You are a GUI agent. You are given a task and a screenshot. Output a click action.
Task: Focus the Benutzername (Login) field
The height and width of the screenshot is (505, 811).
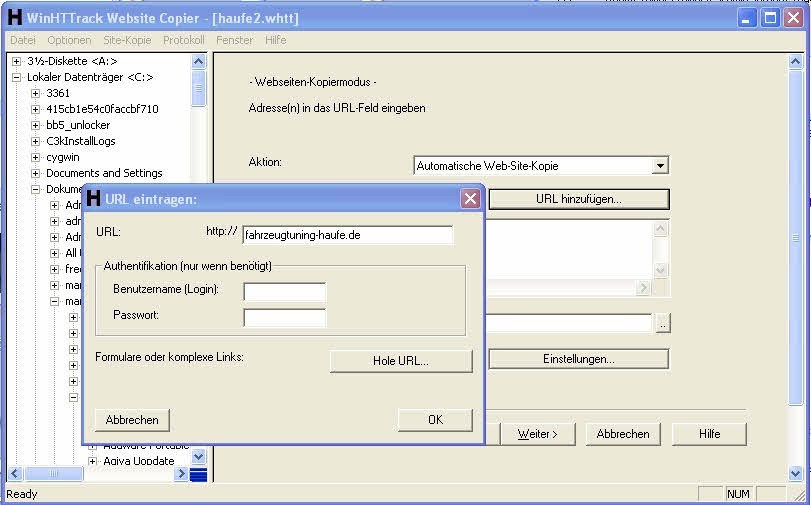(284, 291)
